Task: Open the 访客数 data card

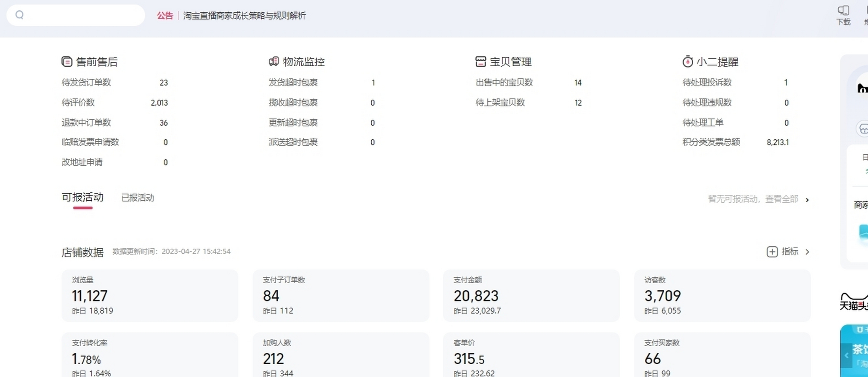Action: [722, 295]
